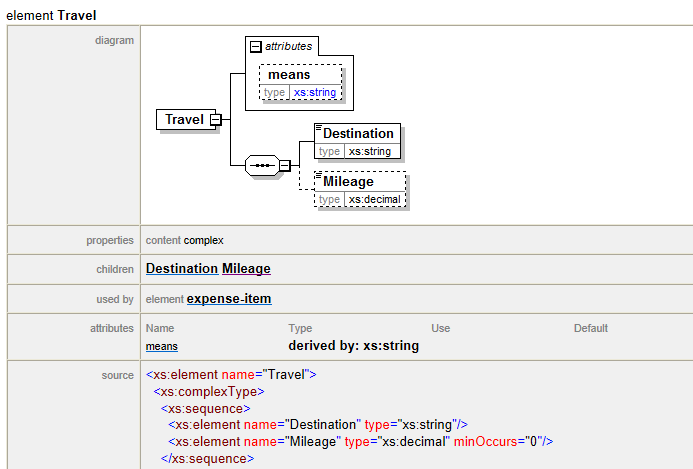693x469 pixels.
Task: Select the Travel element box in diagram
Action: point(184,120)
